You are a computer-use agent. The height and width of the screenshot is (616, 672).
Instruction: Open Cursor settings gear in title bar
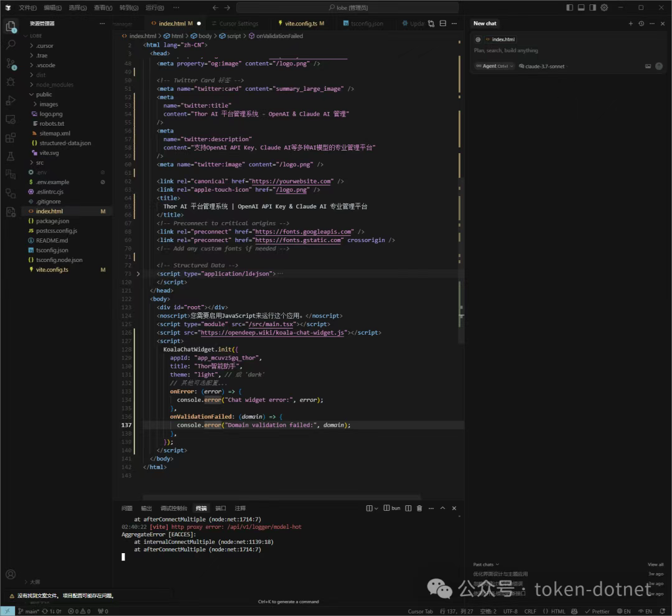(604, 8)
